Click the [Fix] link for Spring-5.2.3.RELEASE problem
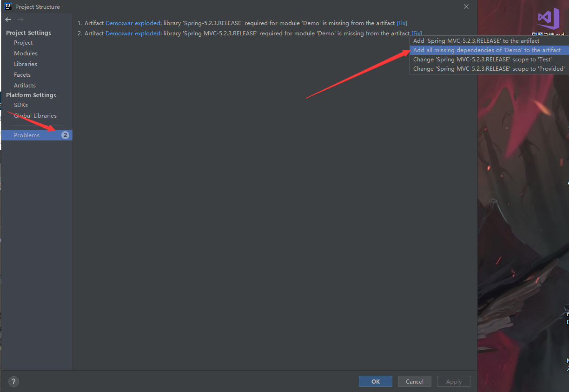The image size is (569, 392). 402,23
